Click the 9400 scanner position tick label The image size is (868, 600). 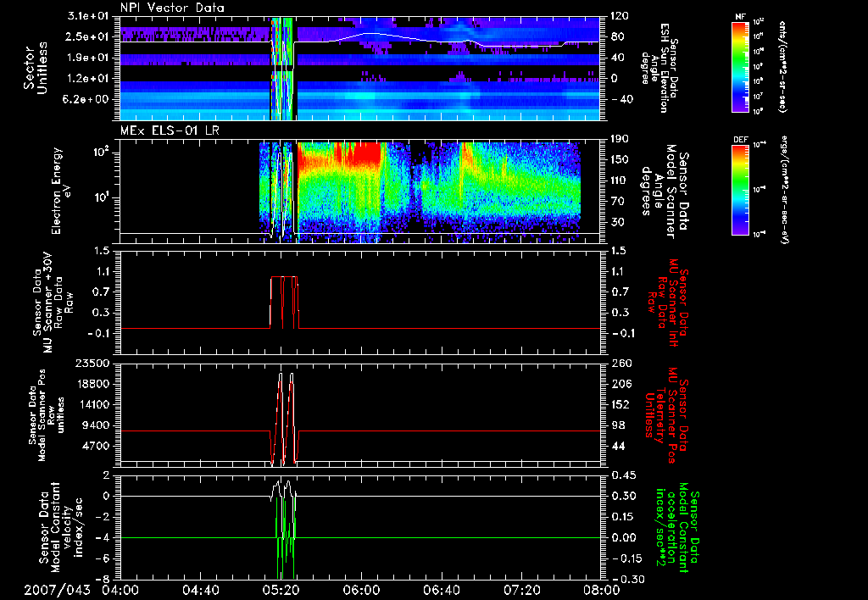click(95, 425)
